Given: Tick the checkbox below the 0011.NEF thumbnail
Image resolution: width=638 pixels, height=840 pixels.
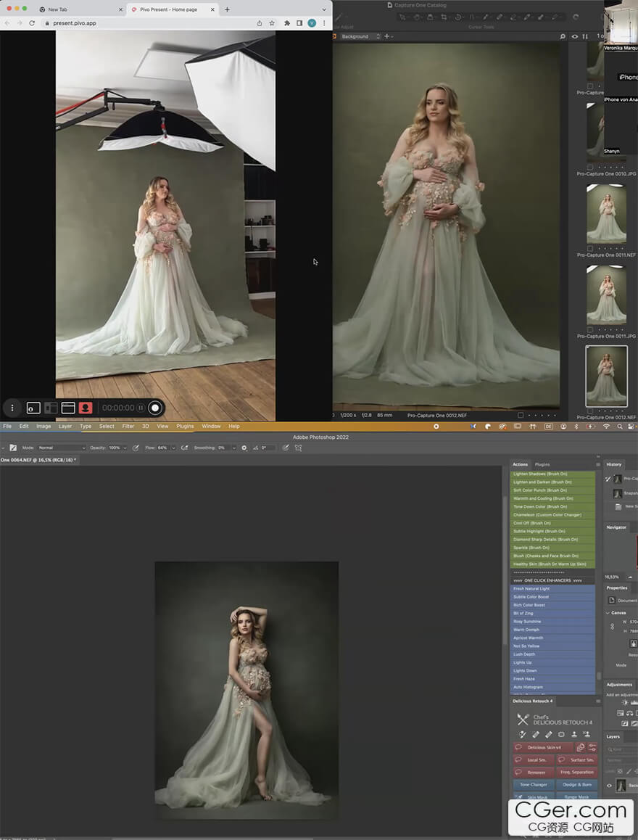Looking at the screenshot, I should point(590,249).
